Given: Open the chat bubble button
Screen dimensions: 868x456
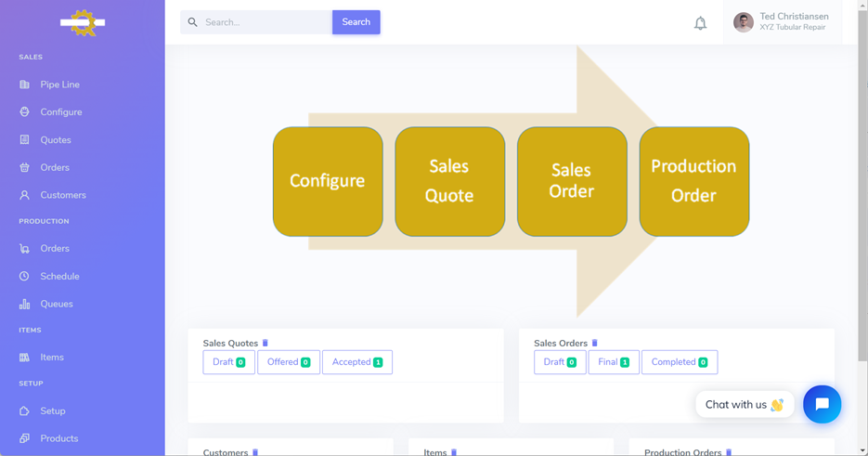Looking at the screenshot, I should coord(822,404).
